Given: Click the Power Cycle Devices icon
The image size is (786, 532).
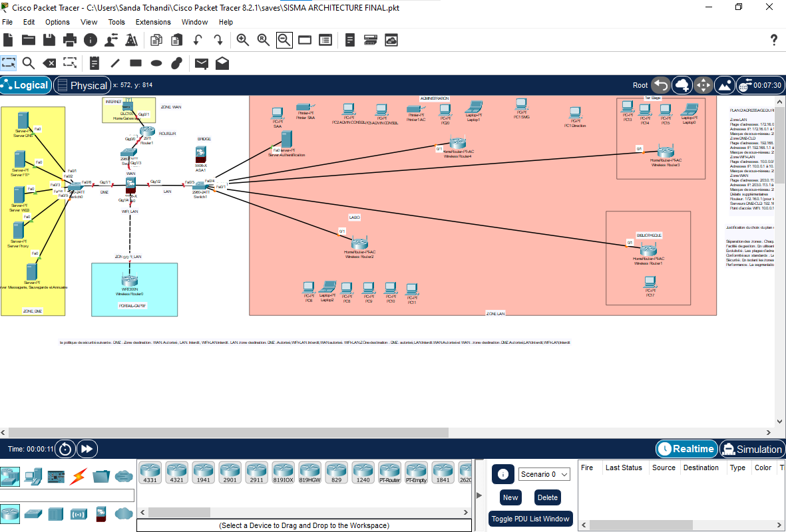Looking at the screenshot, I should pyautogui.click(x=65, y=449).
